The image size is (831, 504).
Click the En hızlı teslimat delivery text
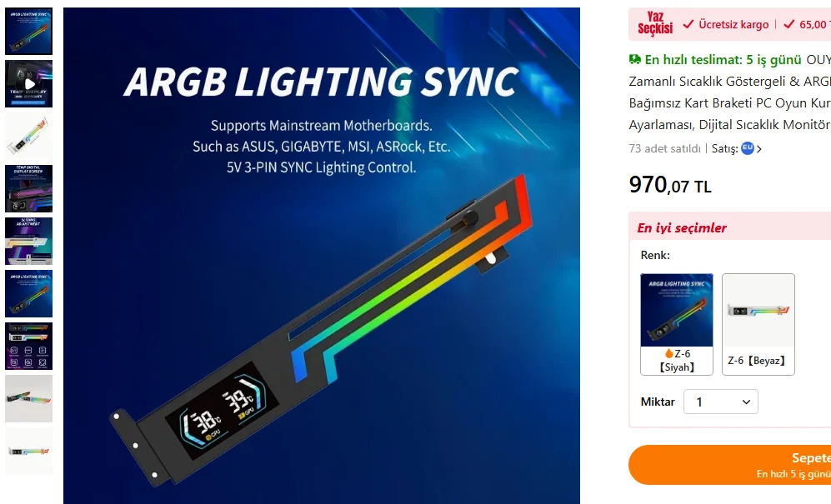[x=723, y=60]
